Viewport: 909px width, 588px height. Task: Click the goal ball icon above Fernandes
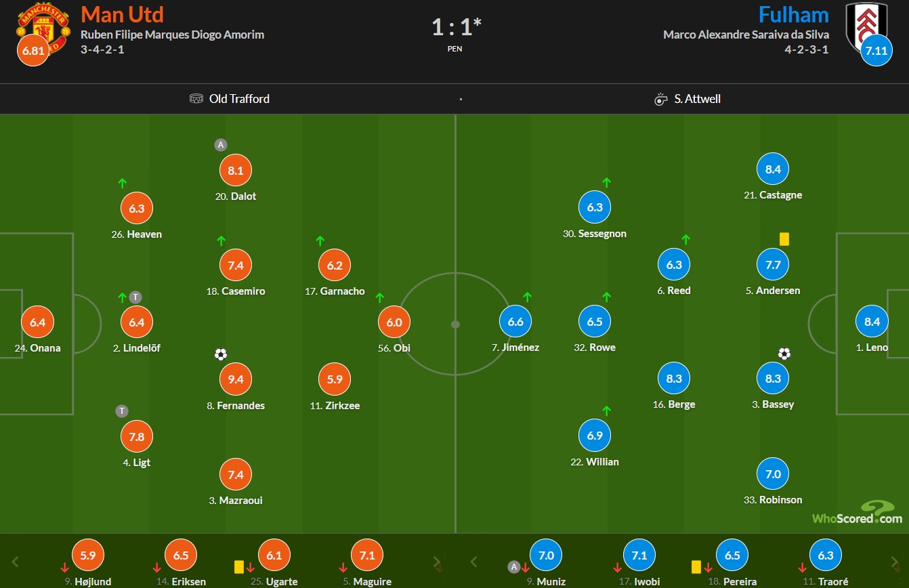coord(220,354)
